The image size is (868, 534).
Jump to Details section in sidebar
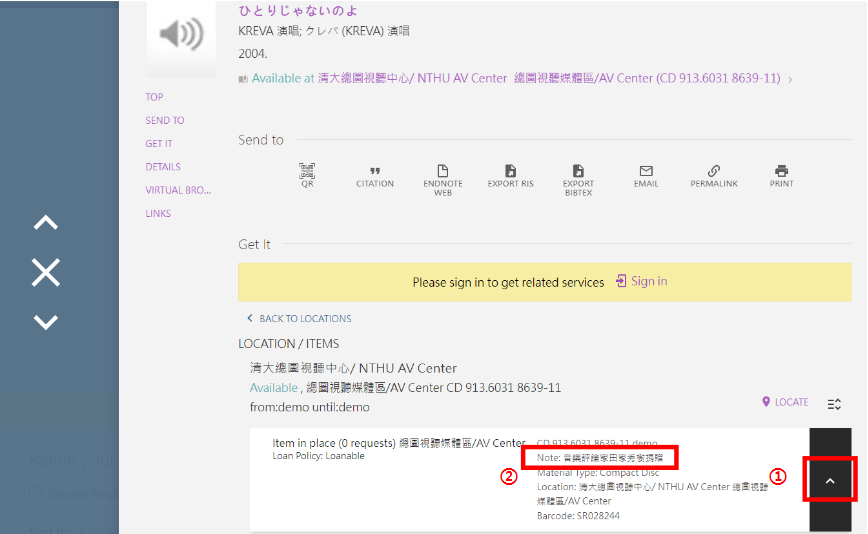click(163, 167)
